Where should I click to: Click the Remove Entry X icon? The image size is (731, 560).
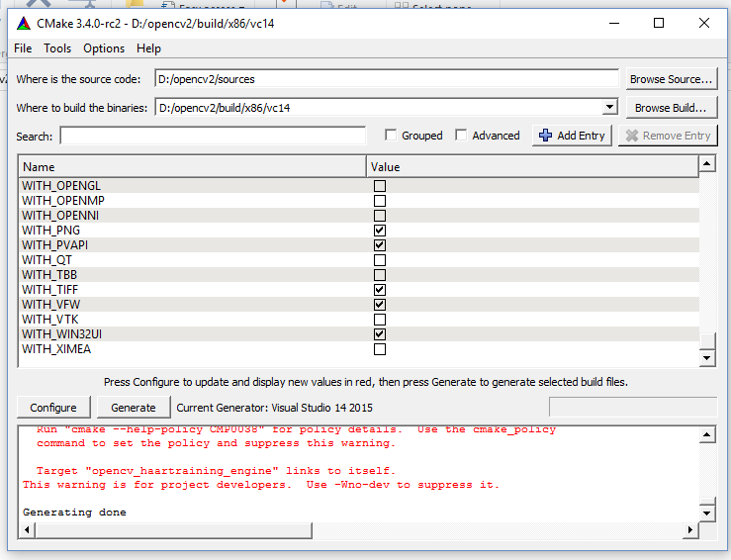[632, 136]
